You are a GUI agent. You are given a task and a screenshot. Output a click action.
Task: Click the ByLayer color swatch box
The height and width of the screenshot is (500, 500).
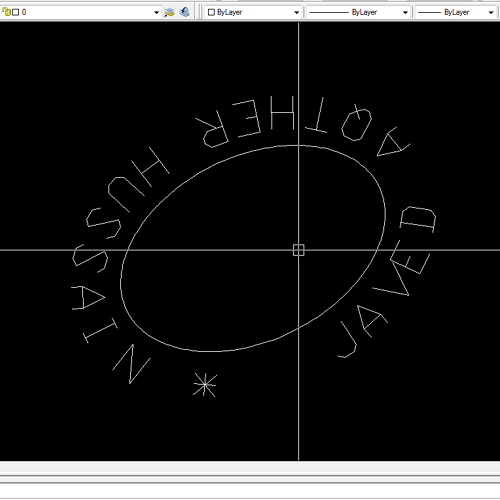tap(211, 12)
